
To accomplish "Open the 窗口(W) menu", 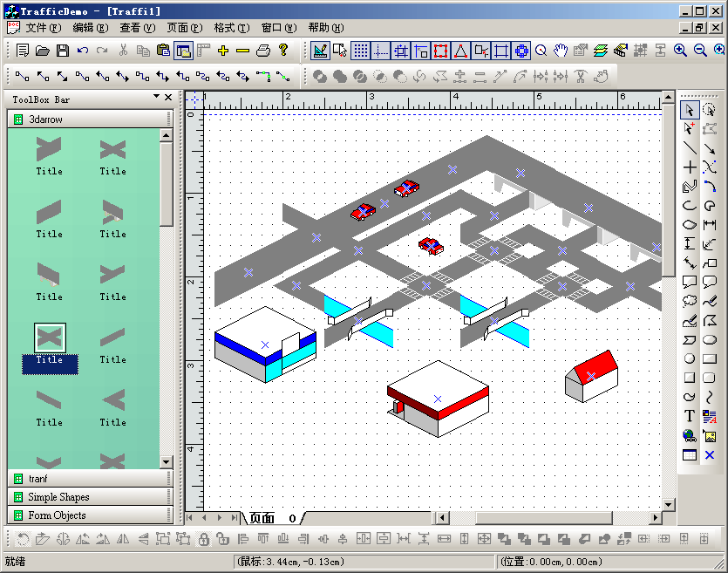I will click(277, 28).
